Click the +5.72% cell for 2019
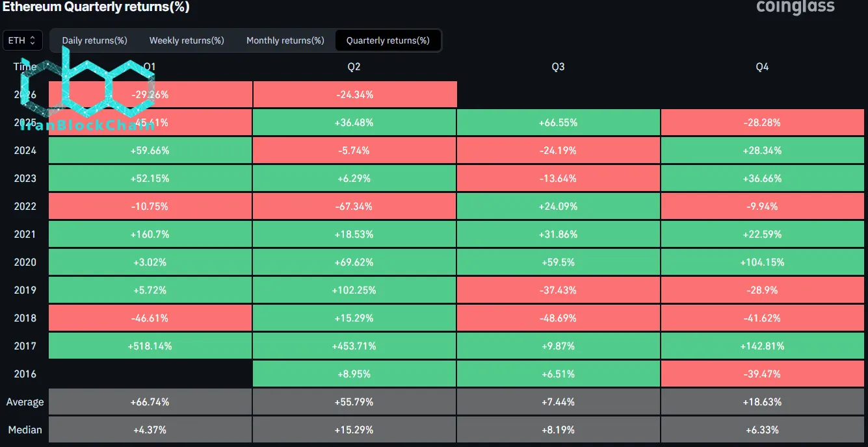 [x=150, y=290]
